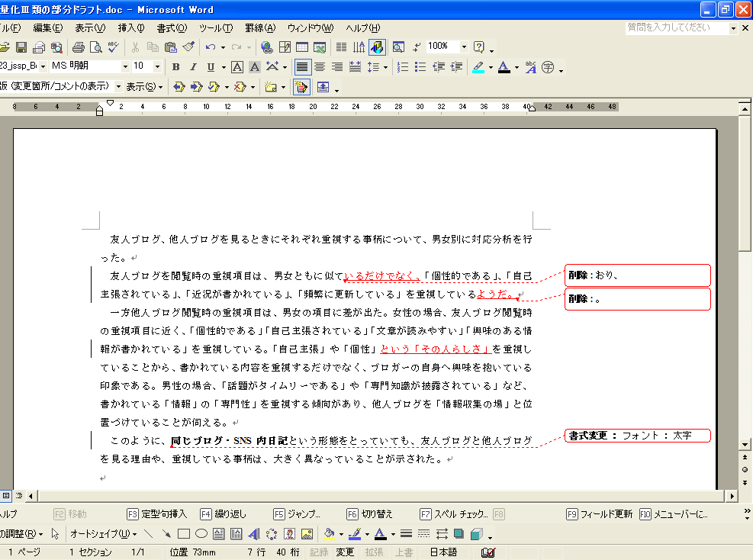
Task: Click the Insert Table icon
Action: [302, 47]
